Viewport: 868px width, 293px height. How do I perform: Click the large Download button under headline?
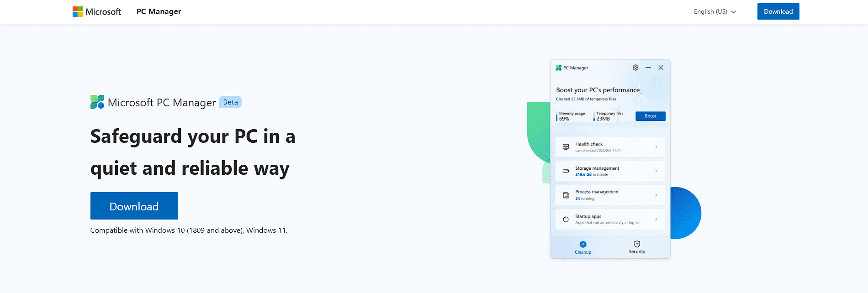(x=134, y=206)
